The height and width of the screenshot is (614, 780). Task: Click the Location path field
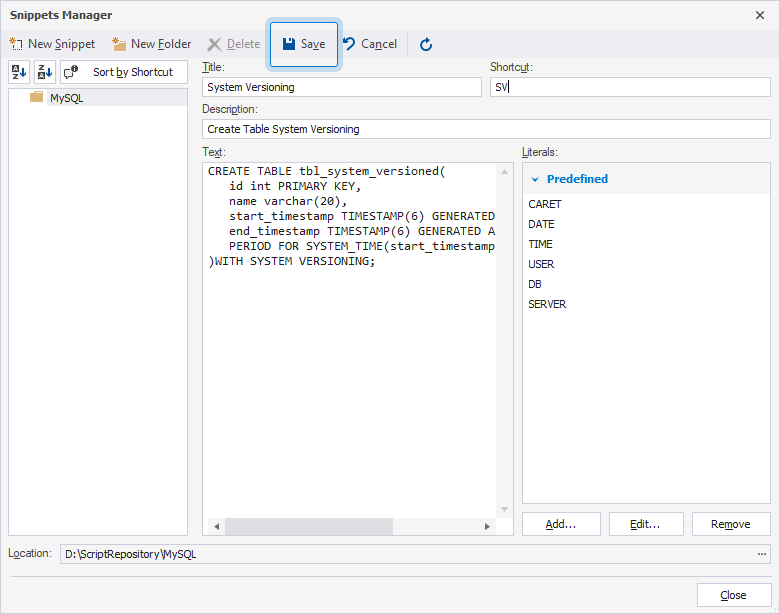tap(407, 554)
